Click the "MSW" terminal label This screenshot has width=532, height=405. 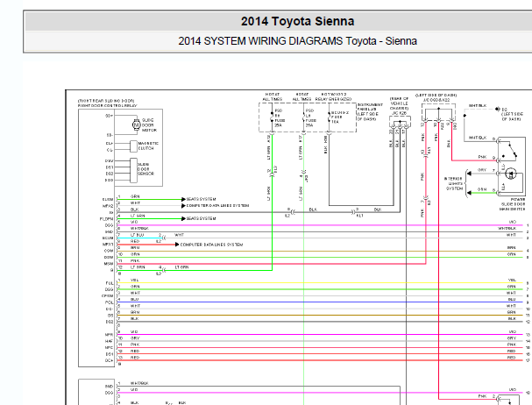coord(109,264)
